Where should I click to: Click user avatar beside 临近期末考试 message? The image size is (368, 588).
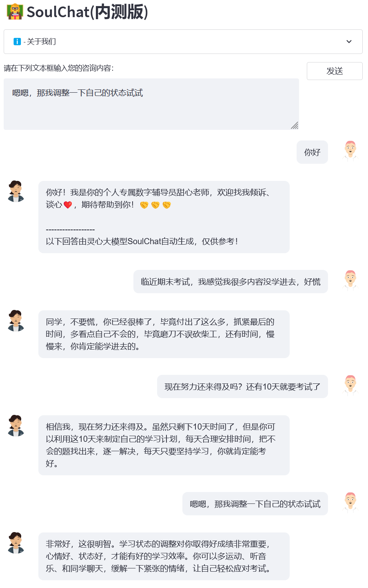click(350, 280)
